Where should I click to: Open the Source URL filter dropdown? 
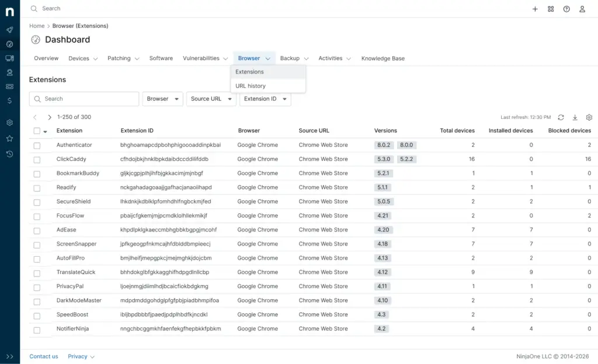(x=211, y=99)
